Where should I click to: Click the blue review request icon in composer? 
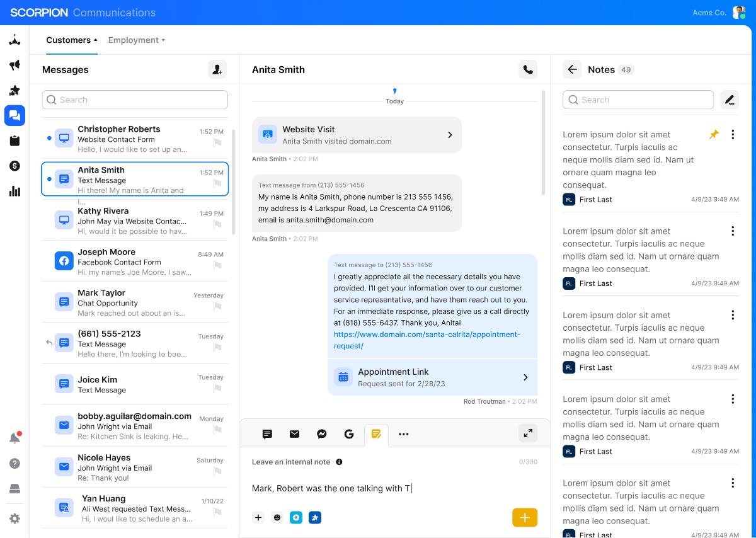pyautogui.click(x=315, y=518)
